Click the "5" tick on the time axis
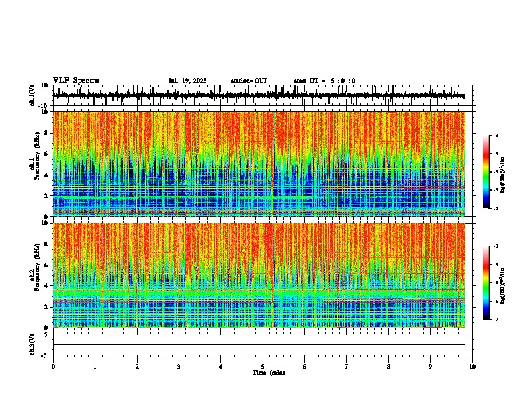Screen dimensions: 532x411 coord(263,367)
